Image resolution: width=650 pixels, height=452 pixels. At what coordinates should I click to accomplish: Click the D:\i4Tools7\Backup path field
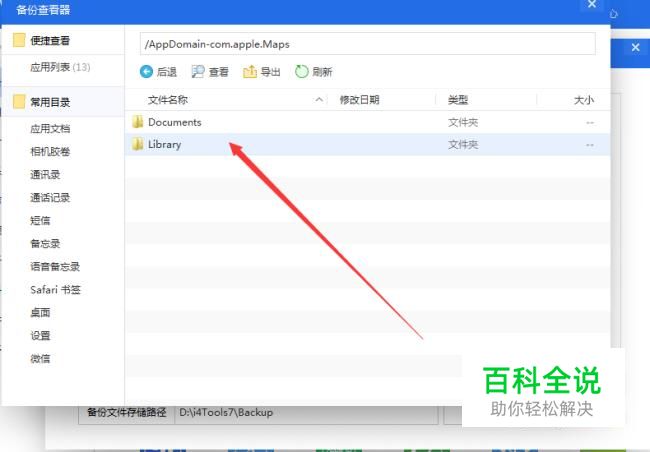[306, 413]
